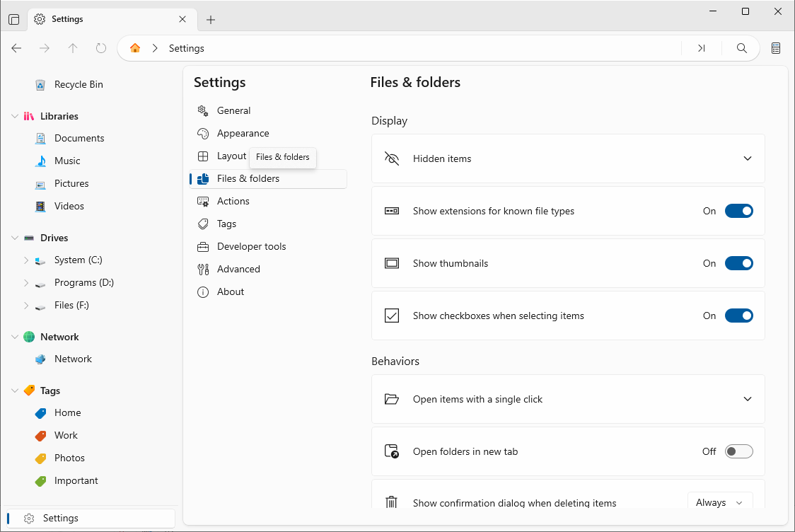Click Settings breadcrumb in address bar

point(186,48)
